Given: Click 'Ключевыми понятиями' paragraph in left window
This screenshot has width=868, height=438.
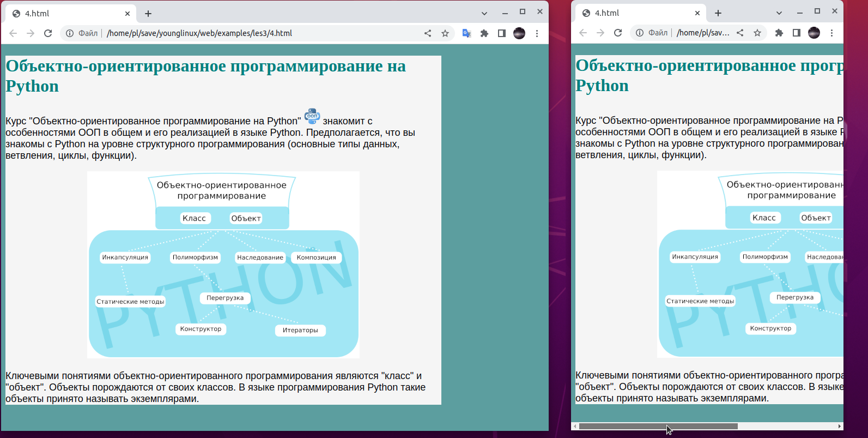Looking at the screenshot, I should [x=215, y=387].
